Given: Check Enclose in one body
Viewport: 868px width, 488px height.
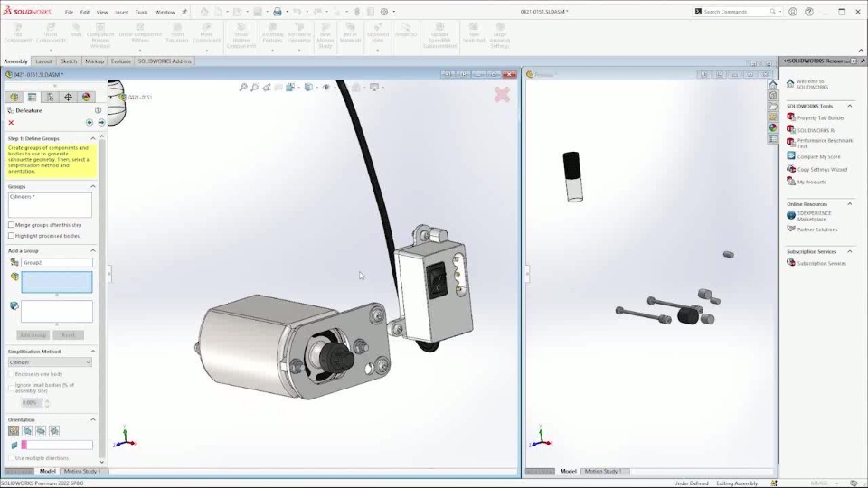Looking at the screenshot, I should (11, 374).
